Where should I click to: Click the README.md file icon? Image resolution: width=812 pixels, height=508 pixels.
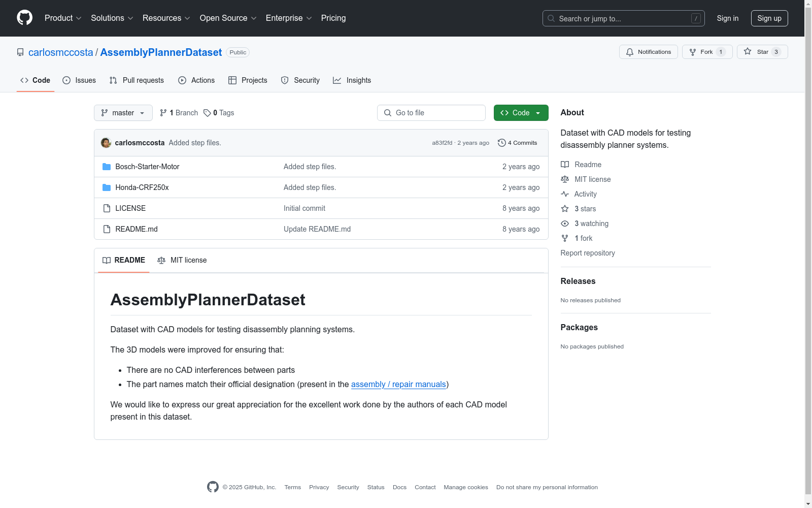[107, 229]
